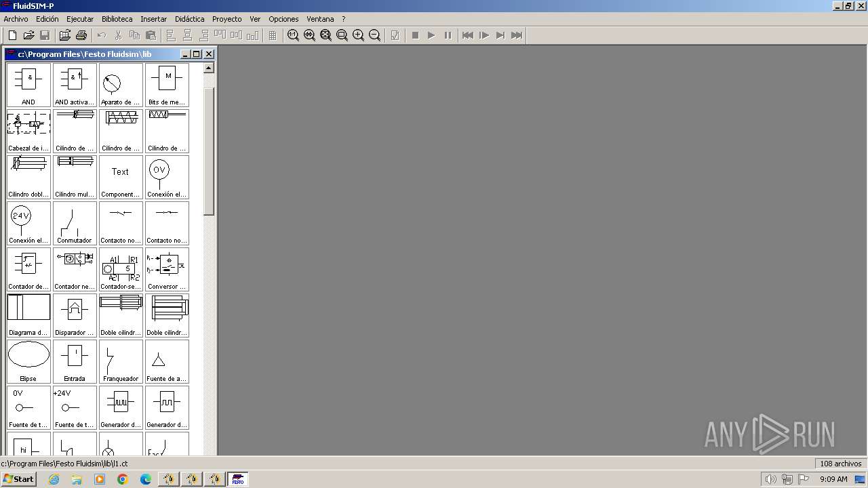This screenshot has height=488, width=868.
Task: Select the Contador-se... component
Action: [121, 270]
